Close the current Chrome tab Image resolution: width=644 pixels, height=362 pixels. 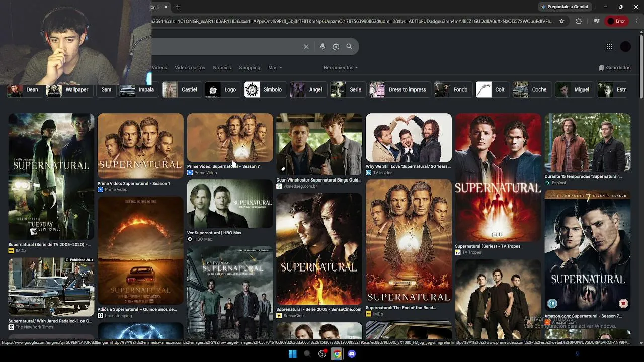click(x=166, y=7)
